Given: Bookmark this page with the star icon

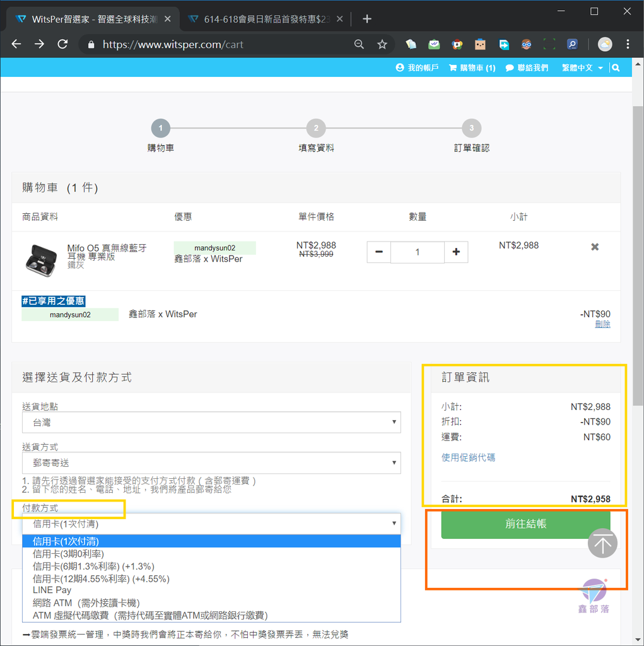Looking at the screenshot, I should point(382,44).
